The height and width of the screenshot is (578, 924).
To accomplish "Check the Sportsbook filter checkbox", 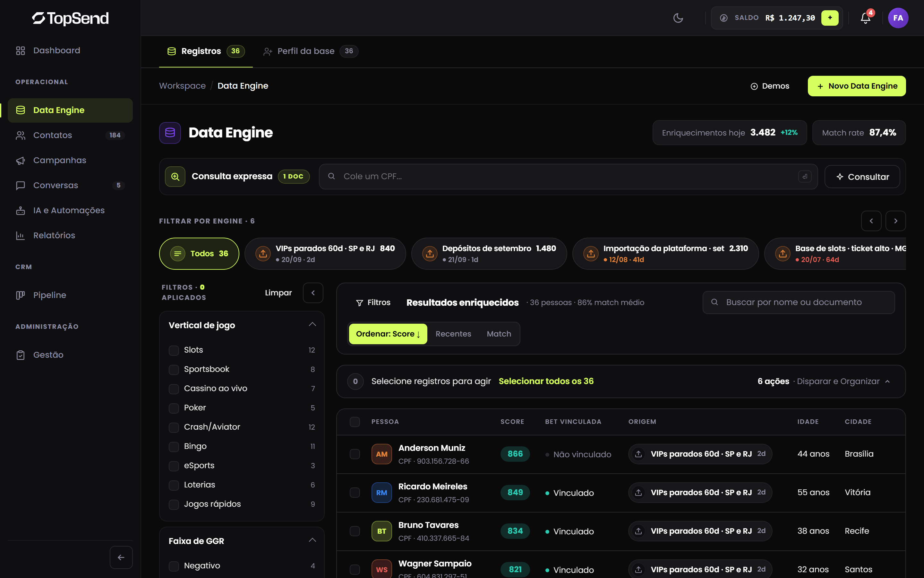I will (174, 369).
